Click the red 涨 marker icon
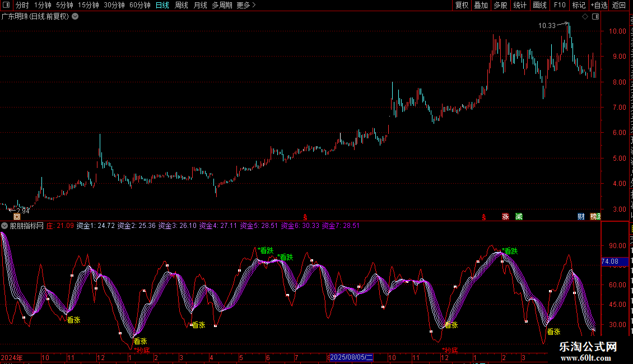Screen dimensions: 633x364 coord(505,217)
